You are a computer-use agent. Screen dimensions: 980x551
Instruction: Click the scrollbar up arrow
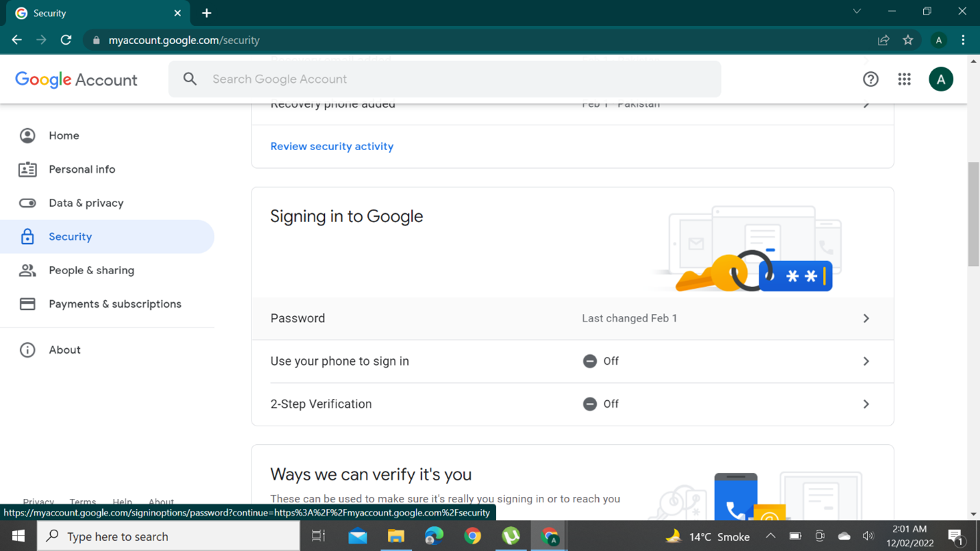pos(973,62)
